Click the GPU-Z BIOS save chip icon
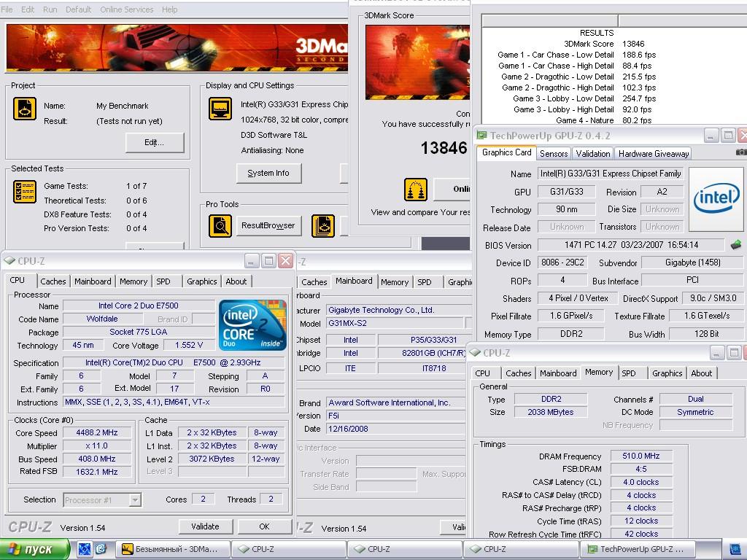The image size is (747, 560). tap(735, 245)
